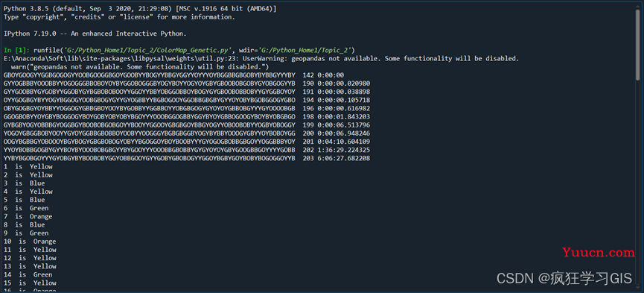Click the output line '11 is Yellow'
Screen dimensions: 644x293
click(x=30, y=250)
